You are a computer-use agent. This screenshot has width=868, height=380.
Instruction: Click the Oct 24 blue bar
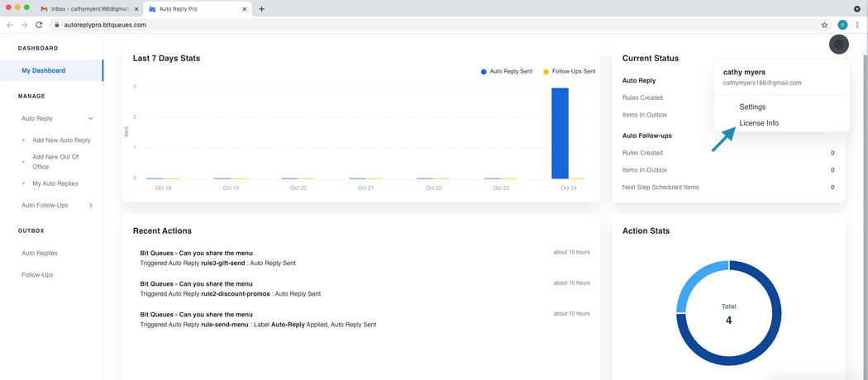tap(560, 133)
